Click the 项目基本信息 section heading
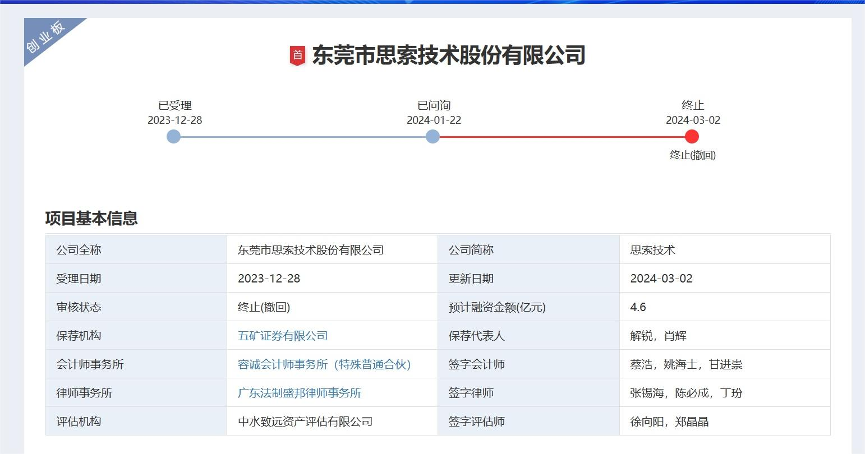This screenshot has height=454, width=866. 91,218
